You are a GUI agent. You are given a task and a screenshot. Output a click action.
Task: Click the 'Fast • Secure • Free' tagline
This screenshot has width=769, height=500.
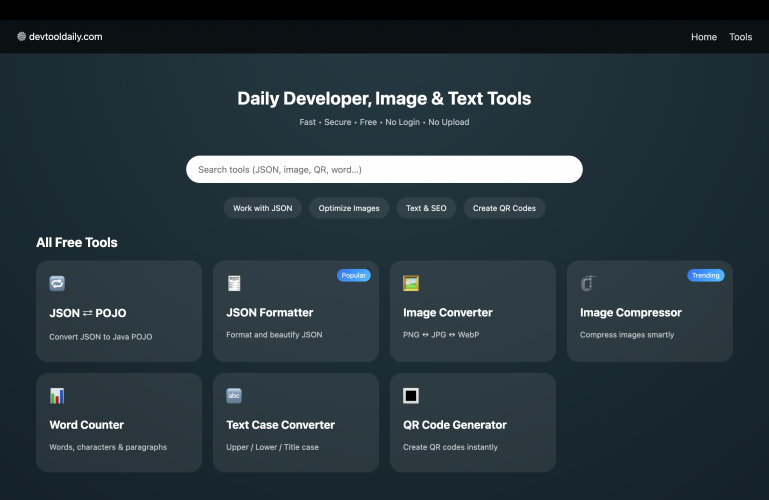pyautogui.click(x=338, y=122)
